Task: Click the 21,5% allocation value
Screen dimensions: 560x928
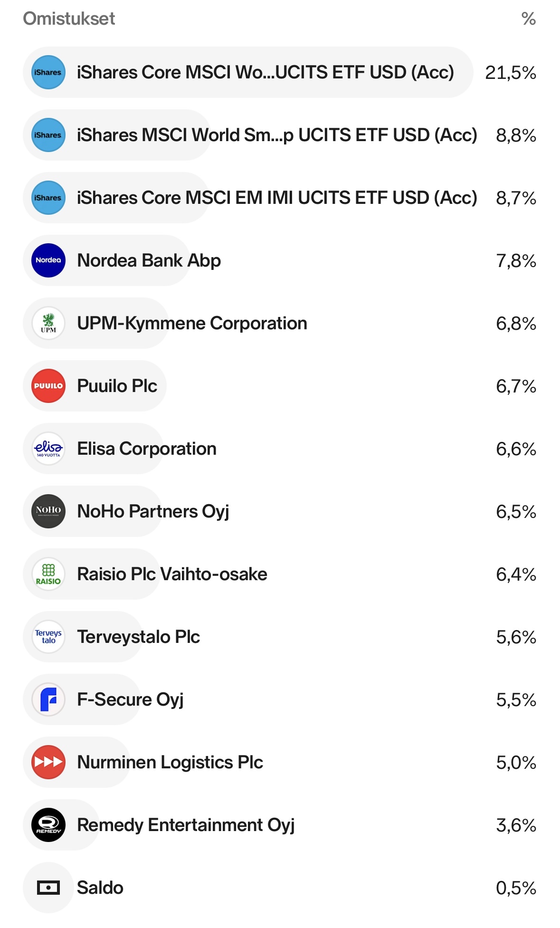Action: (510, 73)
